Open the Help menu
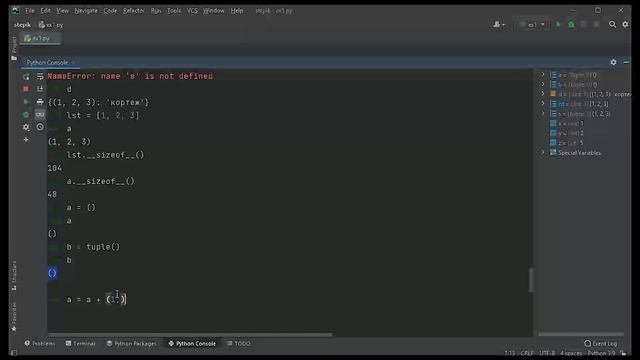The image size is (640, 360). coord(237,11)
